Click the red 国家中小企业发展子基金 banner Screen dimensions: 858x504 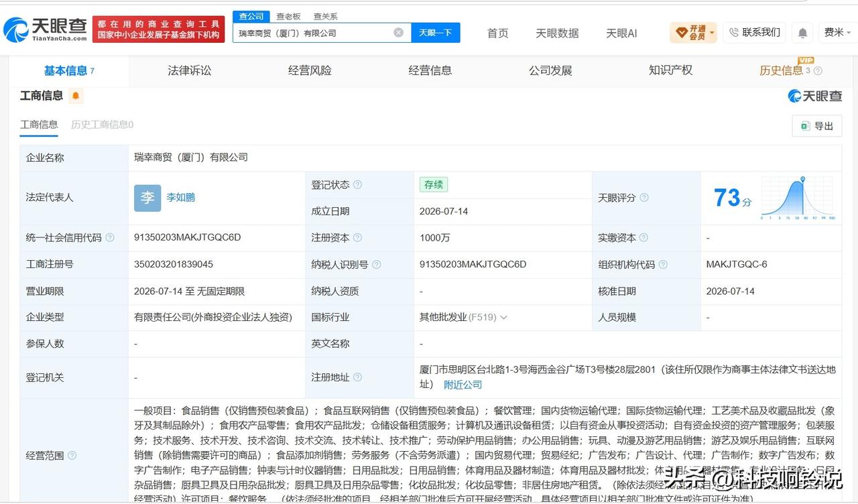(159, 29)
